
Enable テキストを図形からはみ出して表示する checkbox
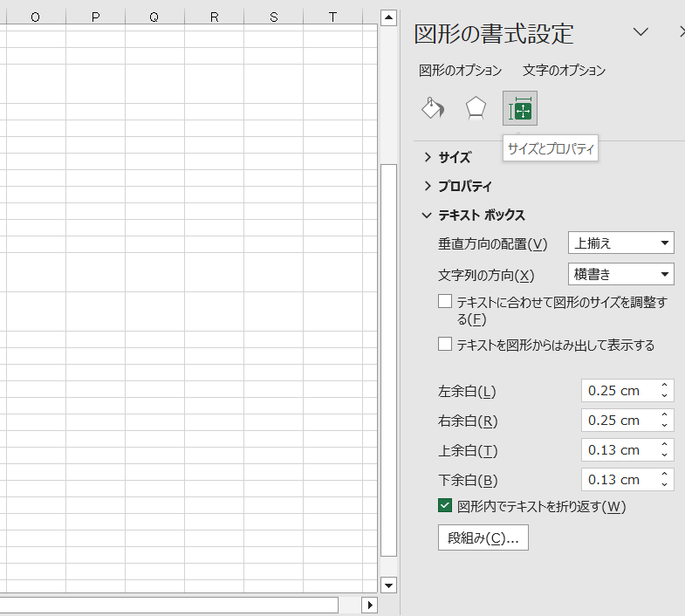tap(445, 345)
